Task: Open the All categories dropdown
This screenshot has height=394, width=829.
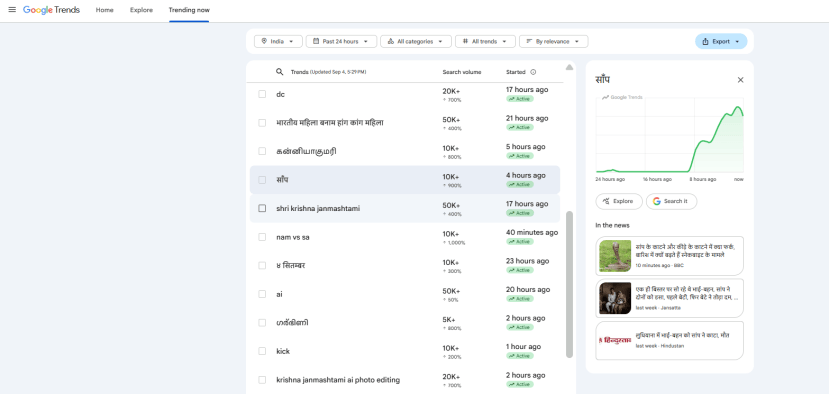Action: pyautogui.click(x=416, y=41)
